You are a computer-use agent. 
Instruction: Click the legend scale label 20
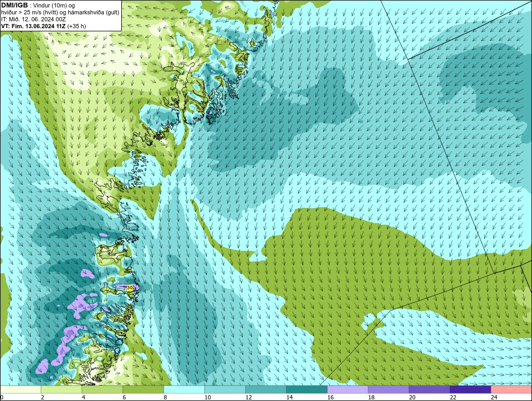tap(412, 397)
